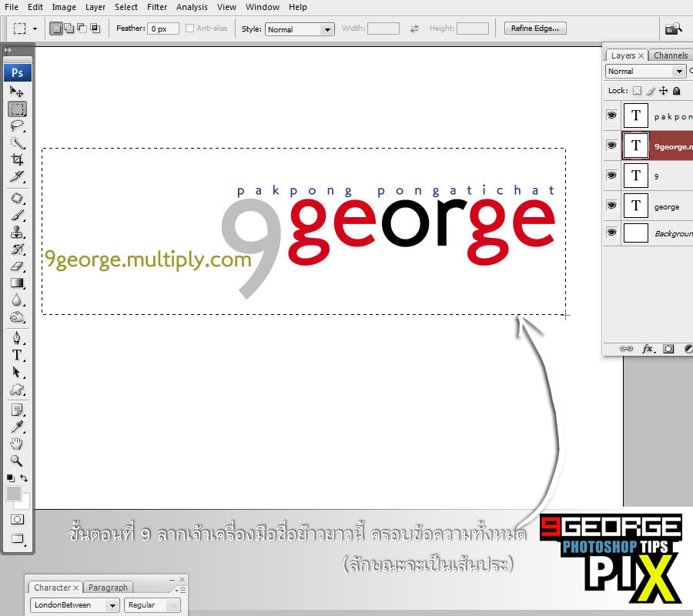The width and height of the screenshot is (693, 616).
Task: Select the Dodge tool
Action: click(x=17, y=317)
